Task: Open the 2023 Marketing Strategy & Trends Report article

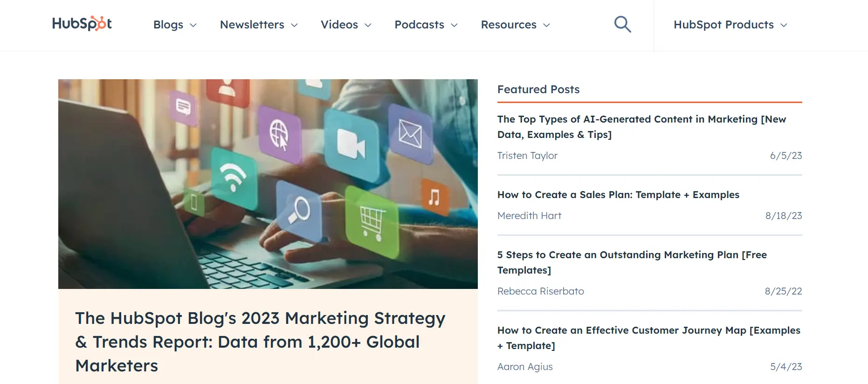Action: click(x=260, y=342)
